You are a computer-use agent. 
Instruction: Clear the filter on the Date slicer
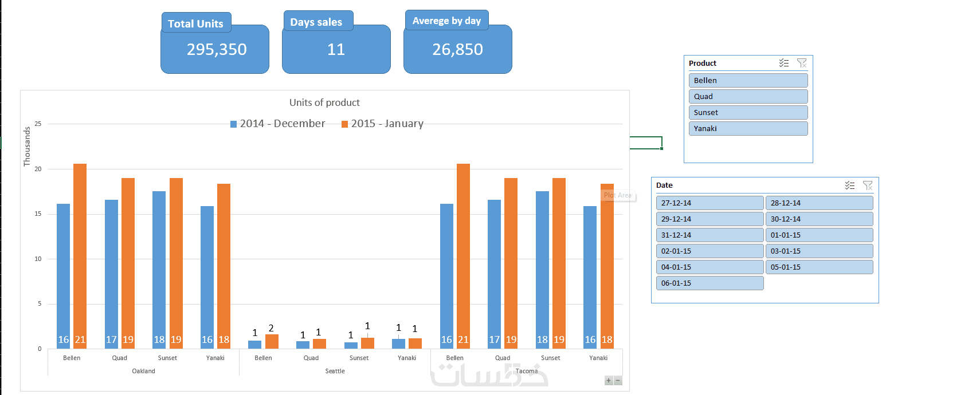pyautogui.click(x=868, y=185)
